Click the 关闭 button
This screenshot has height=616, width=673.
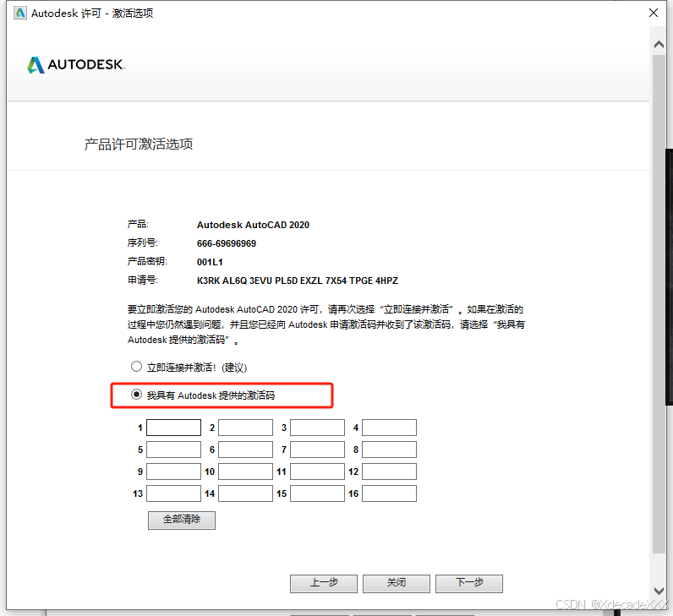click(x=397, y=583)
